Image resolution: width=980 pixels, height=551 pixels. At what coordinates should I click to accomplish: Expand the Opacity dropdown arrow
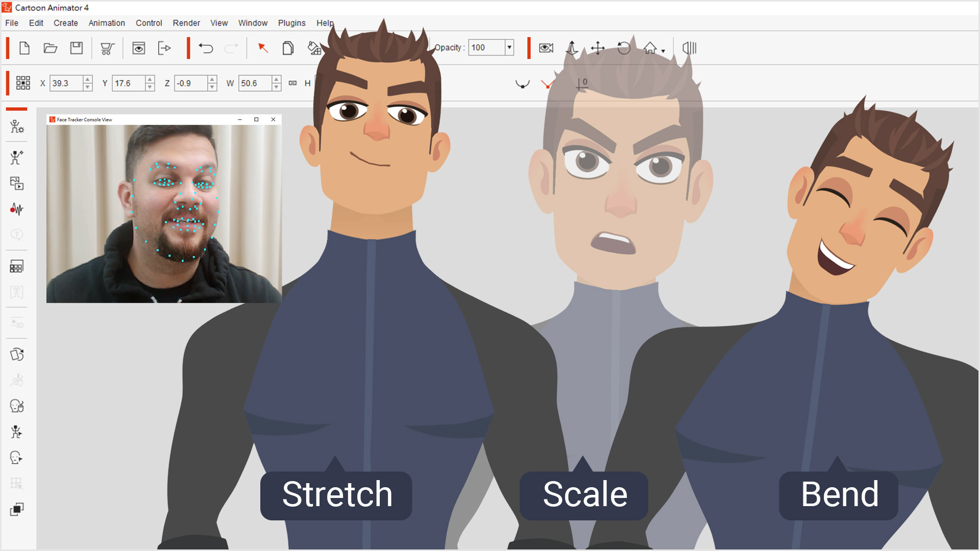click(509, 47)
